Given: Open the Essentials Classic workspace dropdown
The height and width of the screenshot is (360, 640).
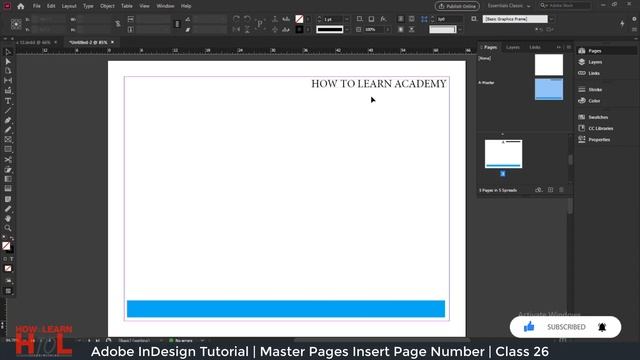Looking at the screenshot, I should [509, 6].
